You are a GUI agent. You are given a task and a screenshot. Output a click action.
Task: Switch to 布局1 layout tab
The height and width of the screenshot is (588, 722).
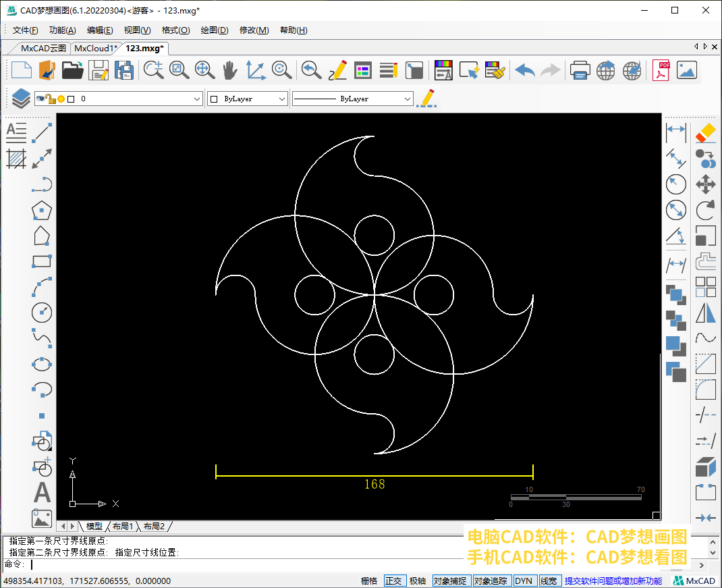[123, 526]
